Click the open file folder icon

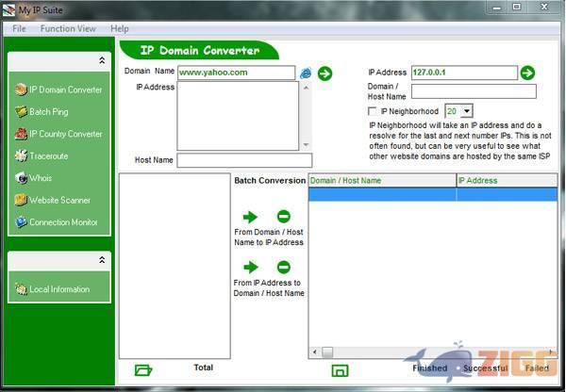click(143, 370)
